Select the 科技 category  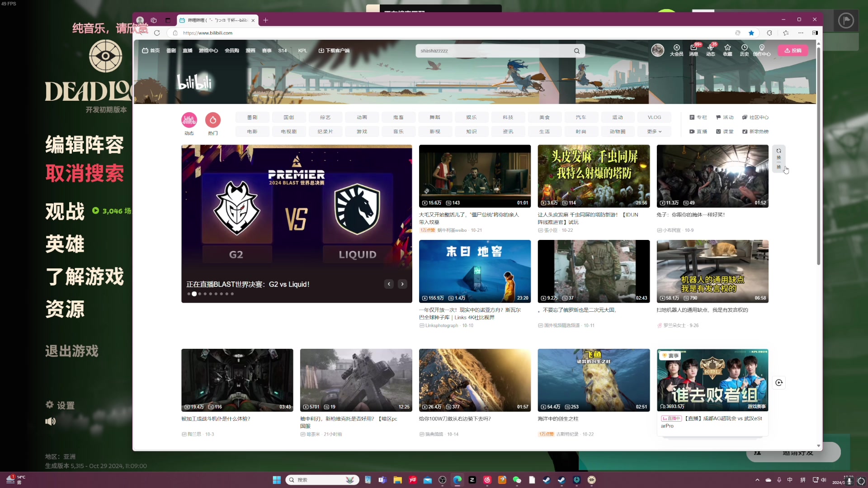[508, 117]
